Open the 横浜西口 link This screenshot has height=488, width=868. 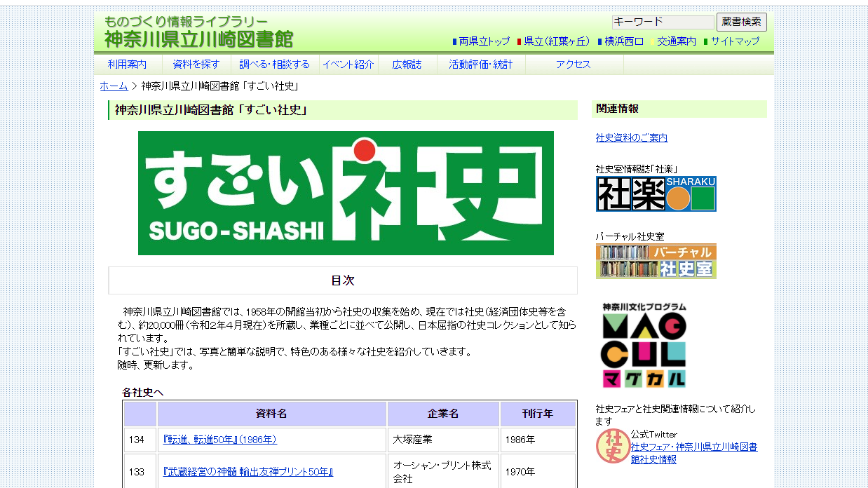pos(624,41)
